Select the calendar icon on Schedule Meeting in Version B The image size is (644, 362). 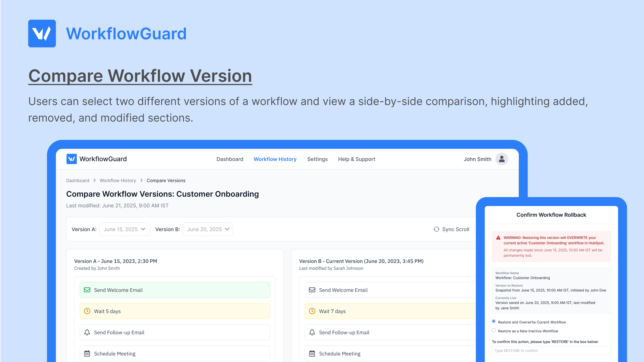coord(312,354)
